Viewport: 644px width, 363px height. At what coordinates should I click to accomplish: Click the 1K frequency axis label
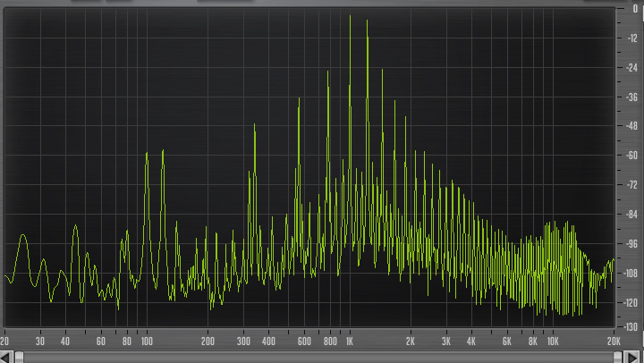tap(349, 342)
